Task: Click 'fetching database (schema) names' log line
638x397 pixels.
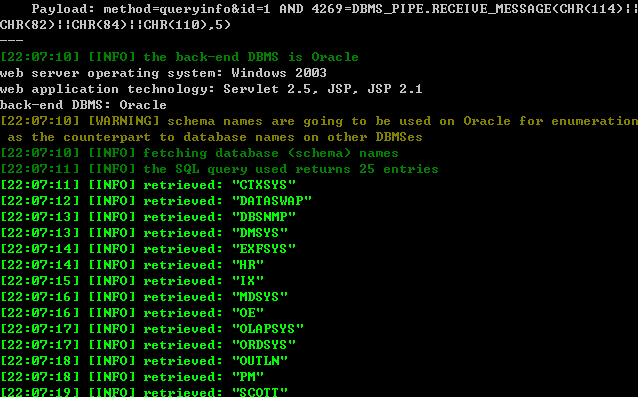Action: [x=199, y=153]
